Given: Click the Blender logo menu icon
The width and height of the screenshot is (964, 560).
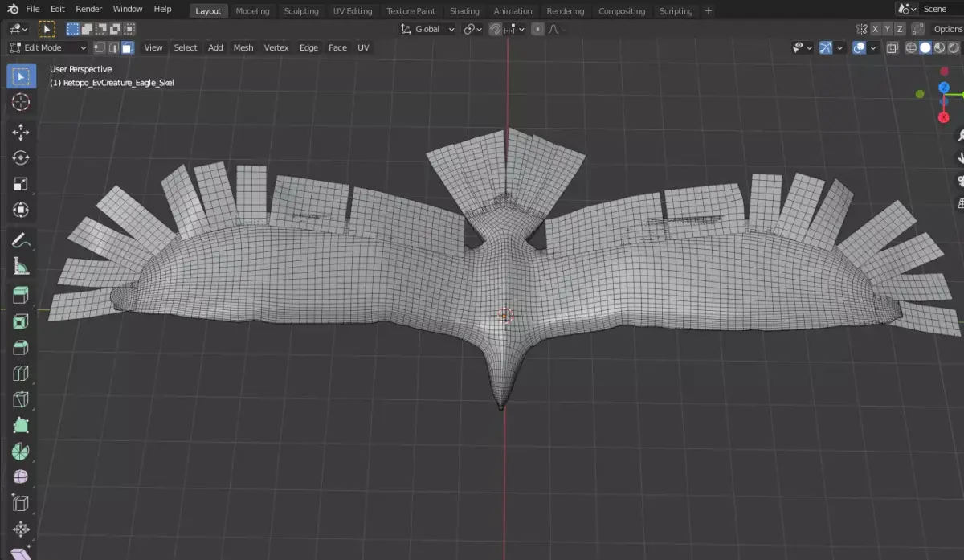Looking at the screenshot, I should [x=12, y=9].
